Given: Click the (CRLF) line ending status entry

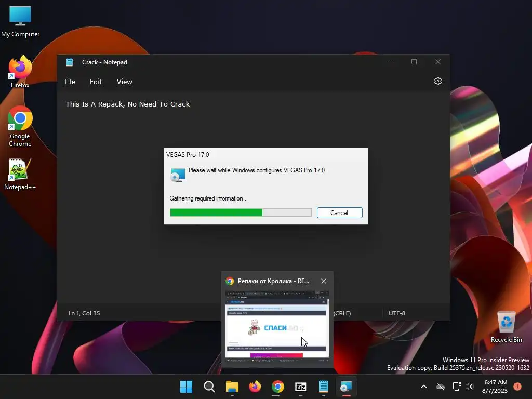Looking at the screenshot, I should coord(342,313).
